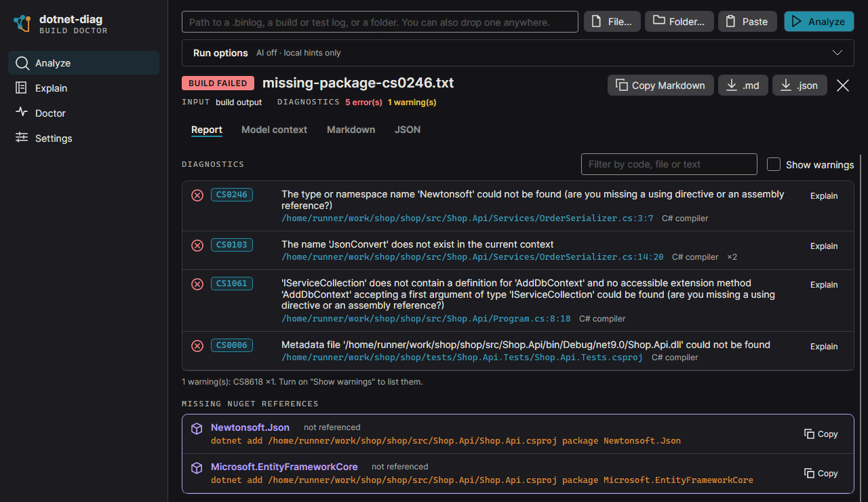Click the CS0103 error code badge
868x502 pixels.
[x=232, y=245]
